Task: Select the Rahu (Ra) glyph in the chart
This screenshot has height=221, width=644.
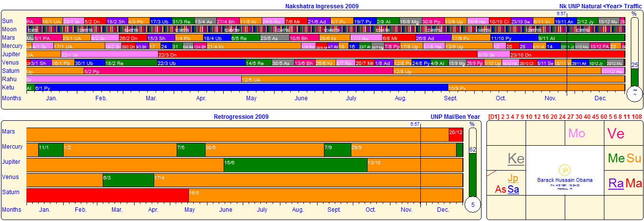Action: 616,184
